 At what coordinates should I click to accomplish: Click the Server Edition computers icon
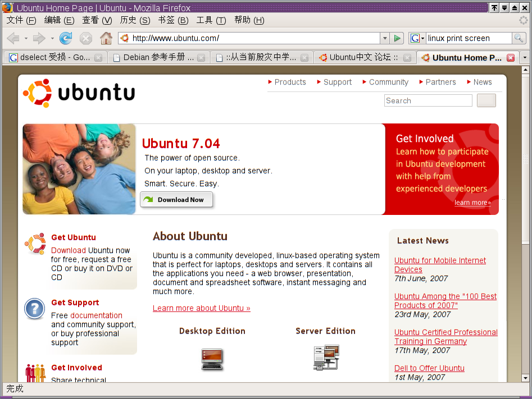(326, 357)
